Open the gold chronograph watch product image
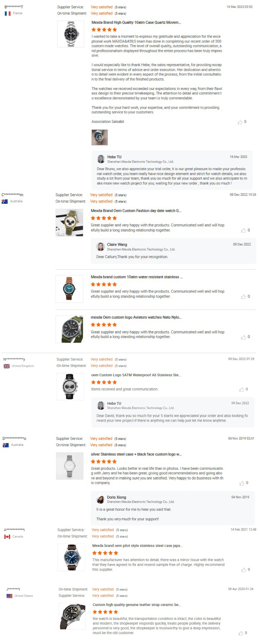Screen dimensions: 260x644 (69, 223)
